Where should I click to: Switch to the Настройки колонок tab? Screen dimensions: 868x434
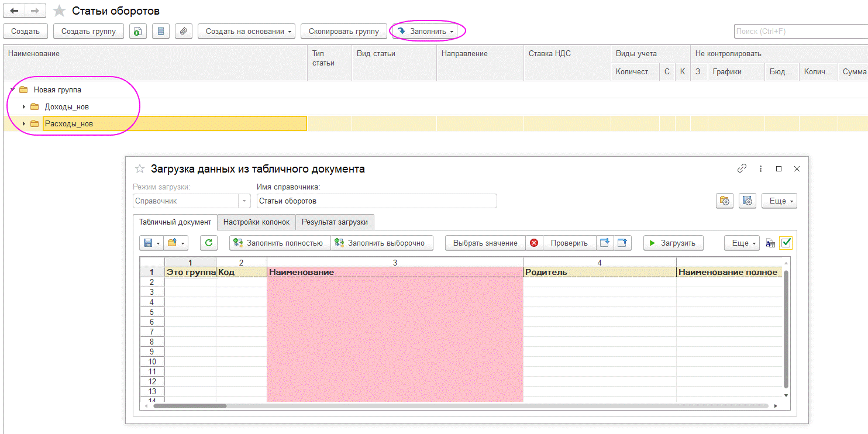(256, 222)
